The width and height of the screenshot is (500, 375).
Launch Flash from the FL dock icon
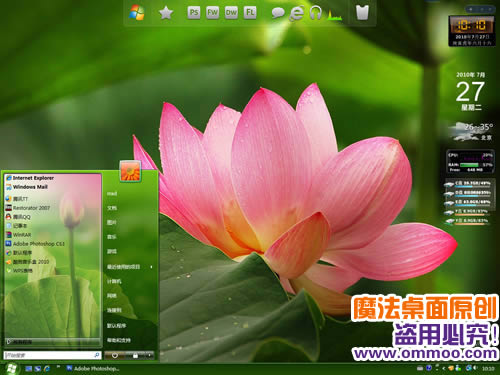tap(250, 13)
